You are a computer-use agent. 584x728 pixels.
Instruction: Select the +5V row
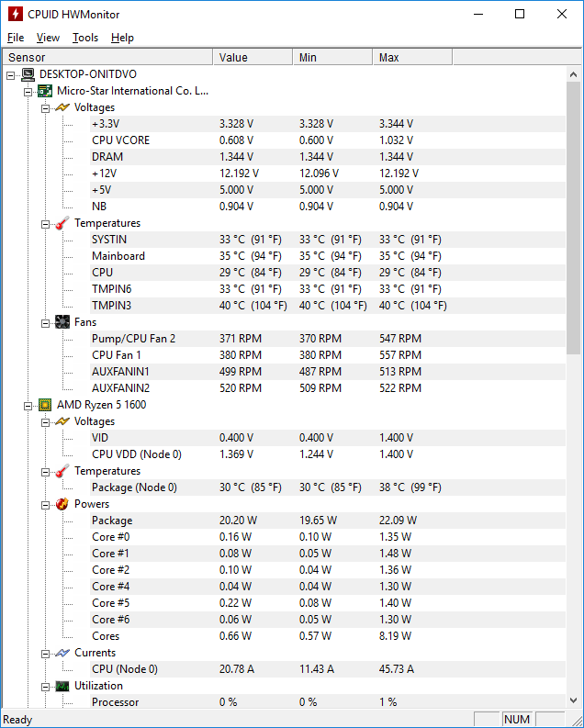coord(328,190)
